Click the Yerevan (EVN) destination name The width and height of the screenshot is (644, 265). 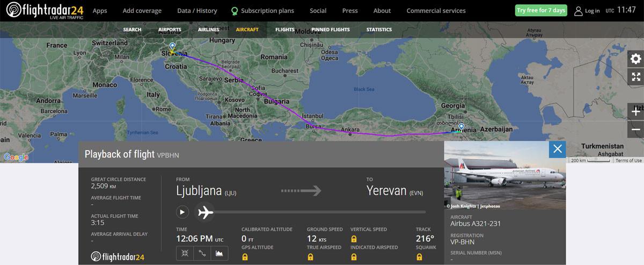point(395,191)
